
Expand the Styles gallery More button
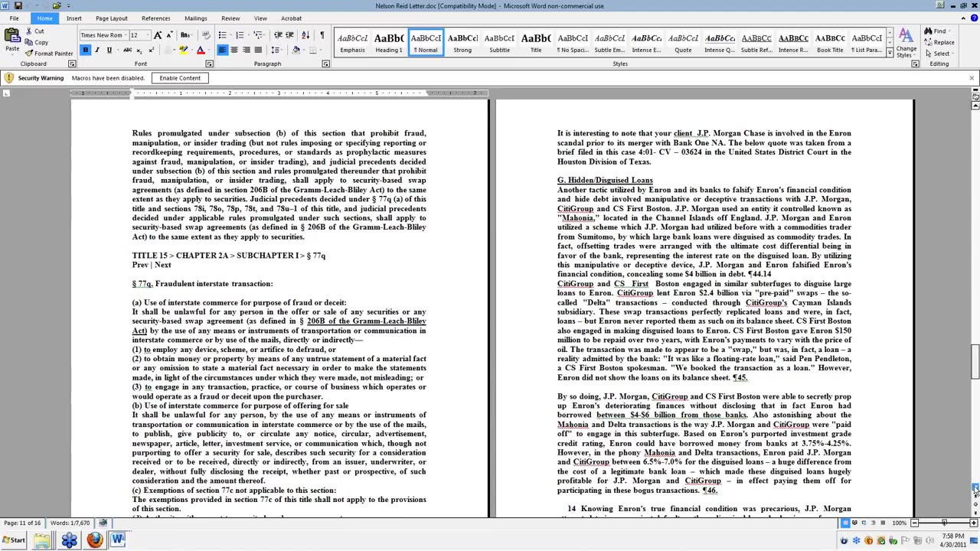pos(890,53)
